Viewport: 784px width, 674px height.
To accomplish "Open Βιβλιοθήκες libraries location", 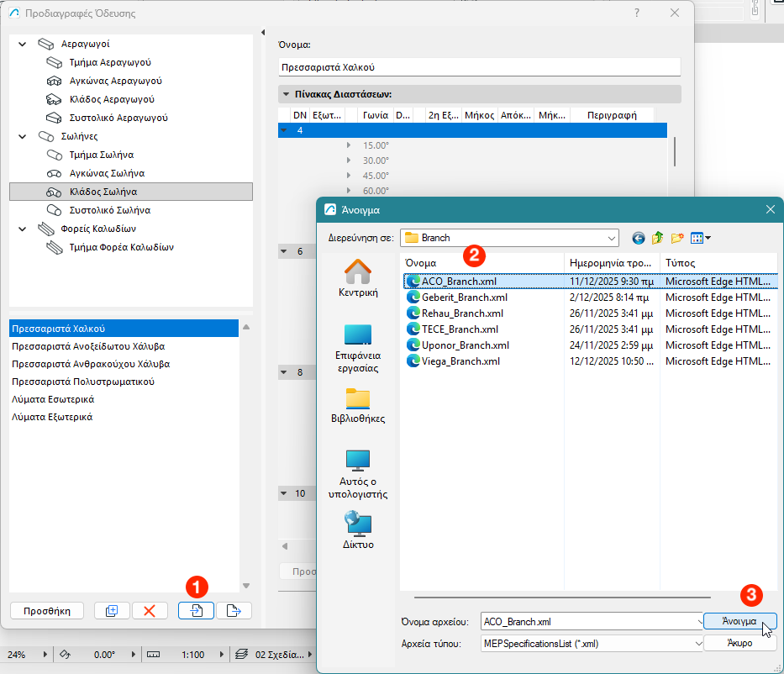I will [358, 406].
